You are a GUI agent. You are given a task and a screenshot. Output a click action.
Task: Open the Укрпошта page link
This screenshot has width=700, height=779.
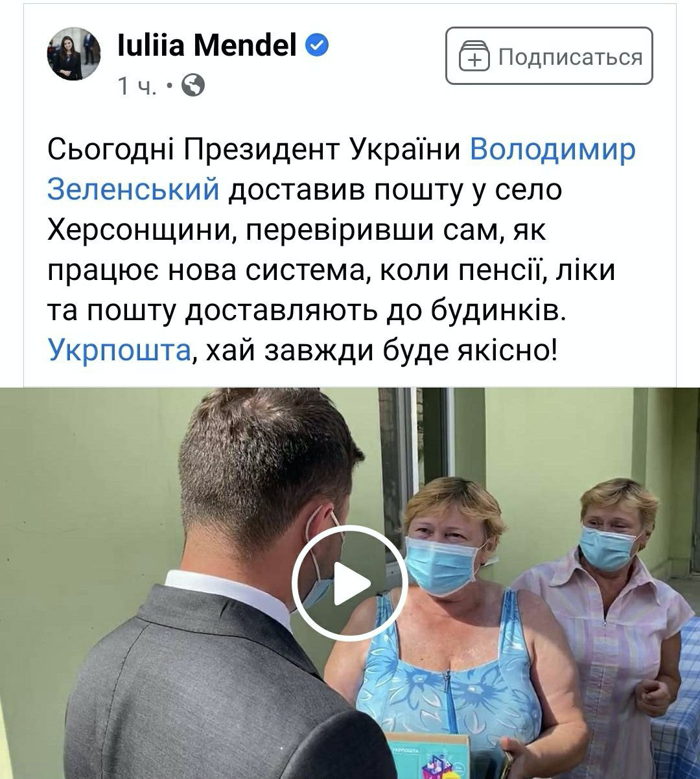coord(119,351)
